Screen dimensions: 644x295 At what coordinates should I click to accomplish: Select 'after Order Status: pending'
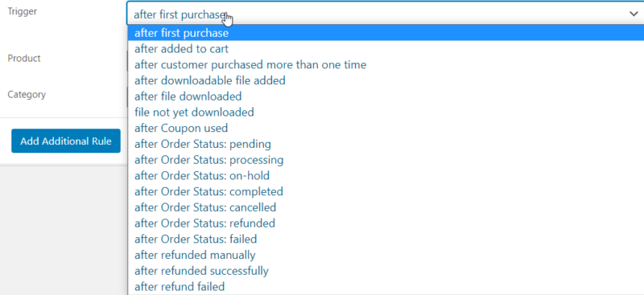(x=386, y=144)
